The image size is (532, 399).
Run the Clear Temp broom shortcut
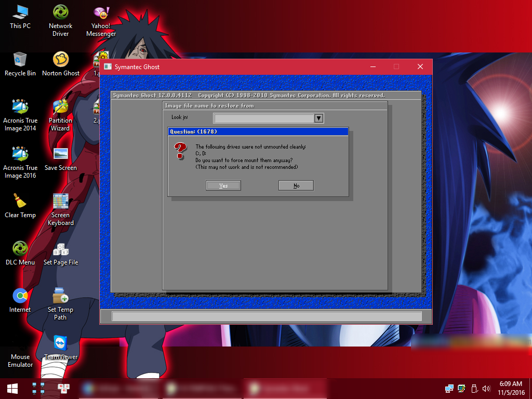click(20, 206)
